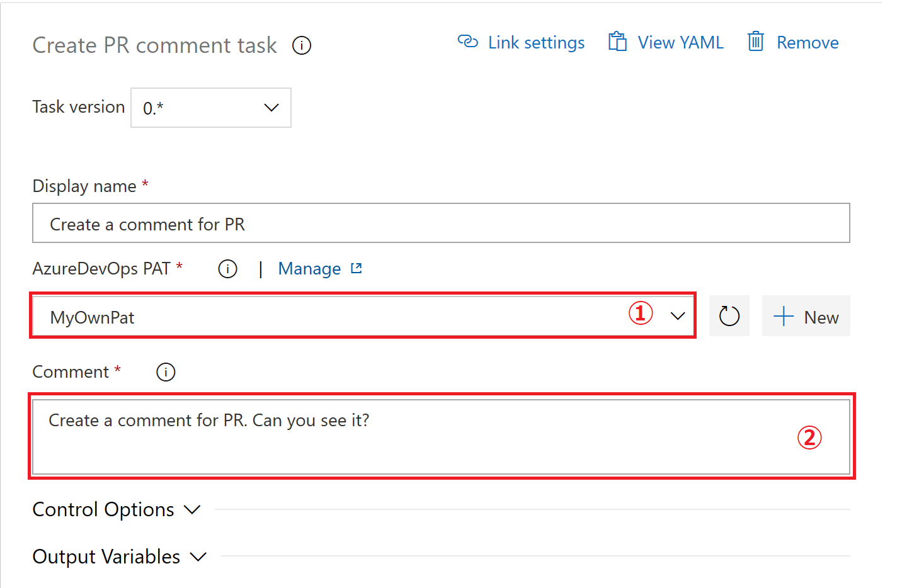
Task: Click inside the Display name text field
Action: point(441,223)
